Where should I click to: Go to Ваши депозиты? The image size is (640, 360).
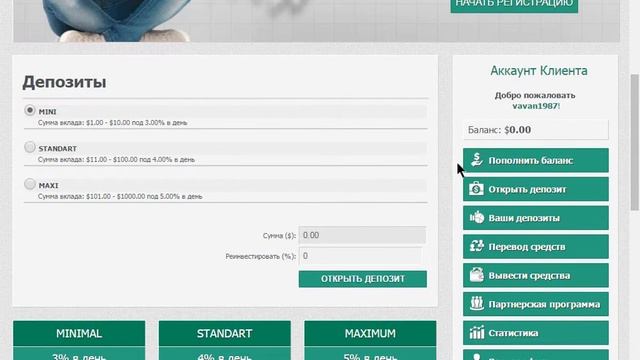coord(536,218)
